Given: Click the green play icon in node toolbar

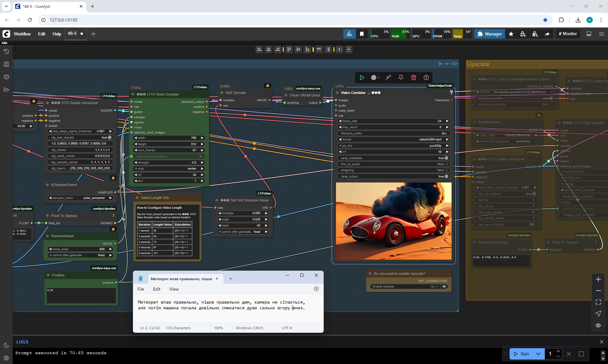Looking at the screenshot, I should [362, 77].
